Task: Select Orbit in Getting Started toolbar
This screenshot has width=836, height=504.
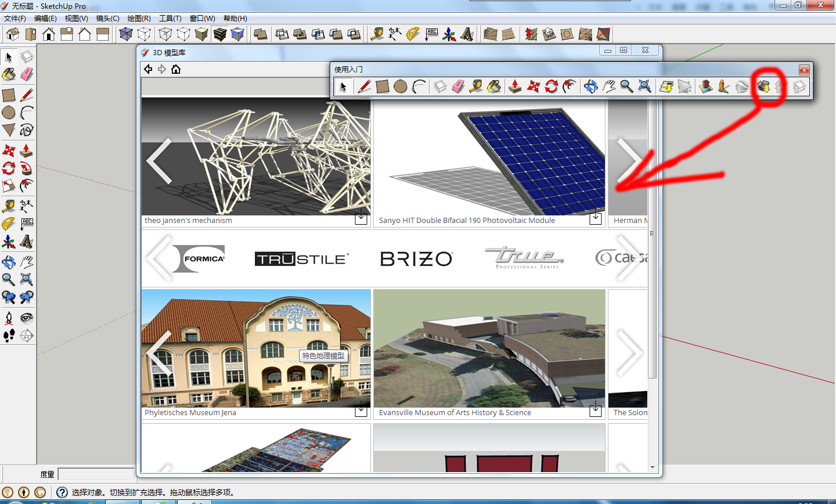Action: [590, 87]
